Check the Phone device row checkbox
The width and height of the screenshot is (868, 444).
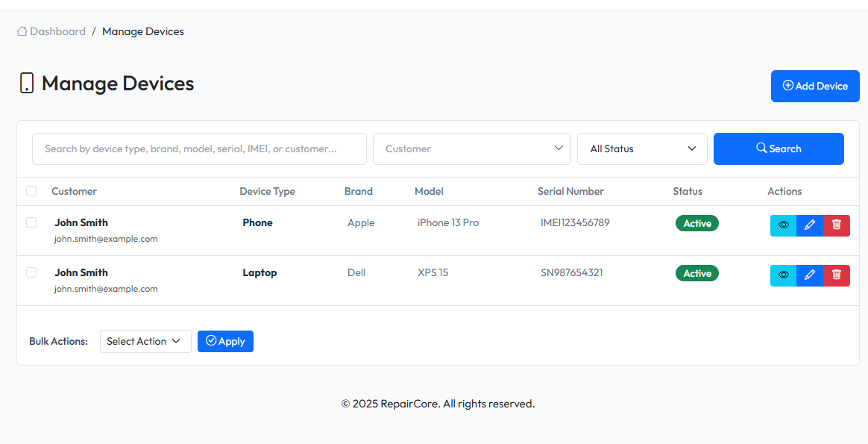pyautogui.click(x=31, y=222)
